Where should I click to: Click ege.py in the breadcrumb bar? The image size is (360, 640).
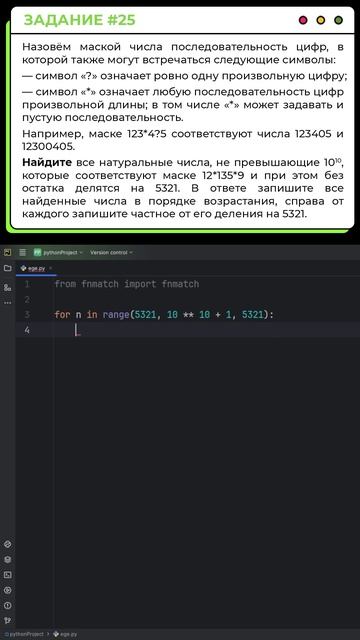(x=65, y=634)
